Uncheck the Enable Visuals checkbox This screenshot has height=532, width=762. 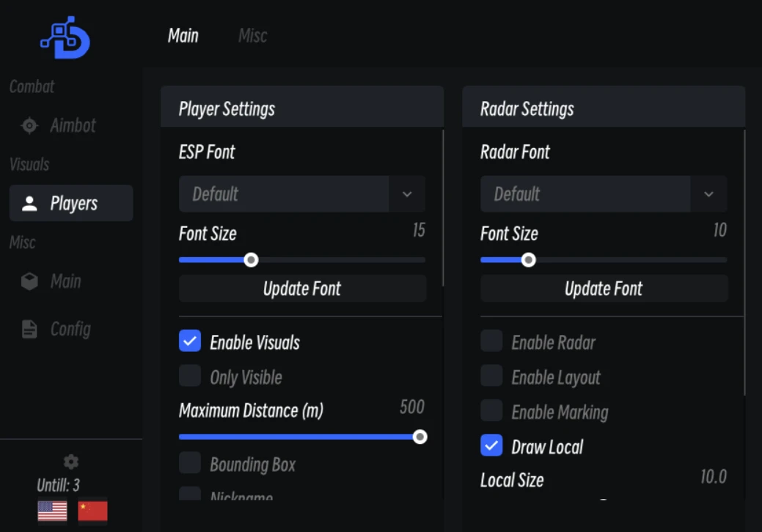190,341
